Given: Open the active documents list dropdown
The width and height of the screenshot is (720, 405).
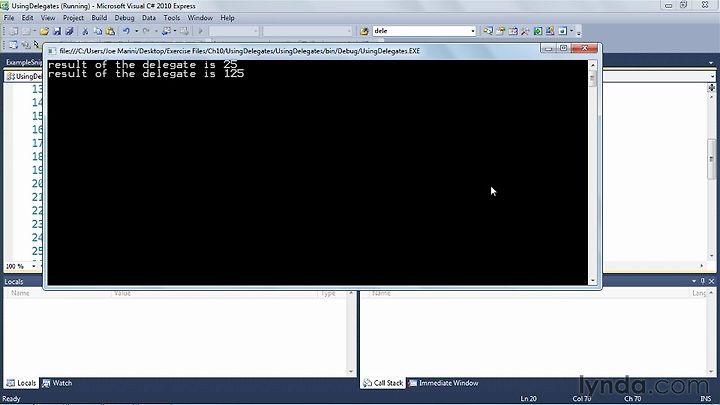Looking at the screenshot, I should tap(711, 62).
